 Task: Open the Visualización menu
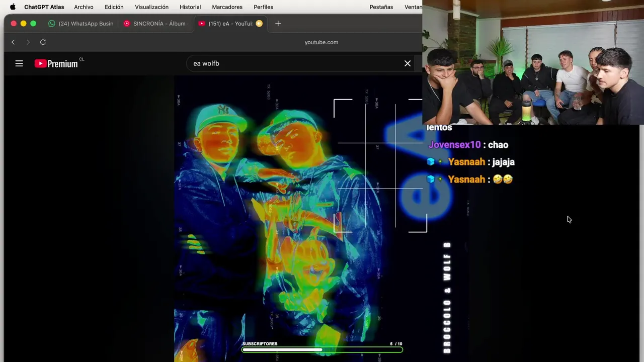point(151,7)
